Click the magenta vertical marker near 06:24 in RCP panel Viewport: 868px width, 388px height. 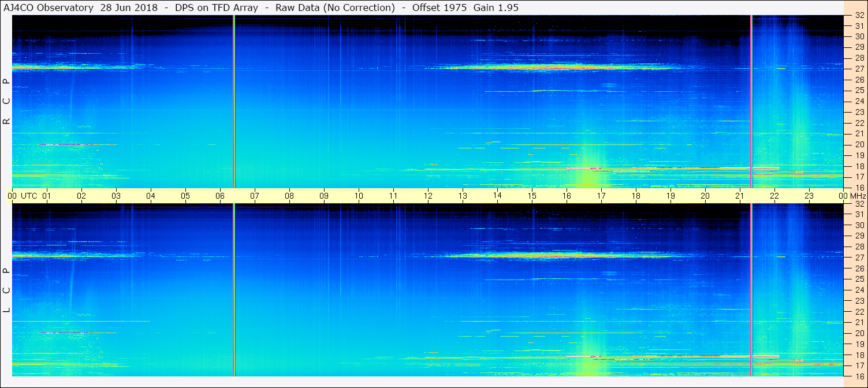[x=234, y=102]
